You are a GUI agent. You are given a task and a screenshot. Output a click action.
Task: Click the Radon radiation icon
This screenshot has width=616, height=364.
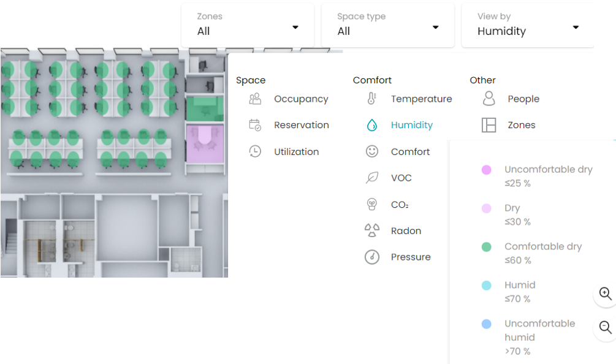[371, 230]
